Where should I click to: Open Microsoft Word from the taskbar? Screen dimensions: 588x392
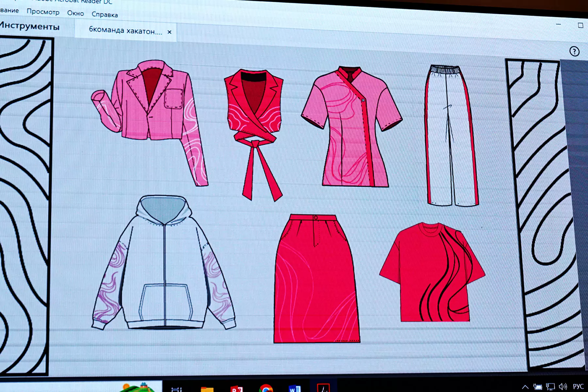pos(295,389)
